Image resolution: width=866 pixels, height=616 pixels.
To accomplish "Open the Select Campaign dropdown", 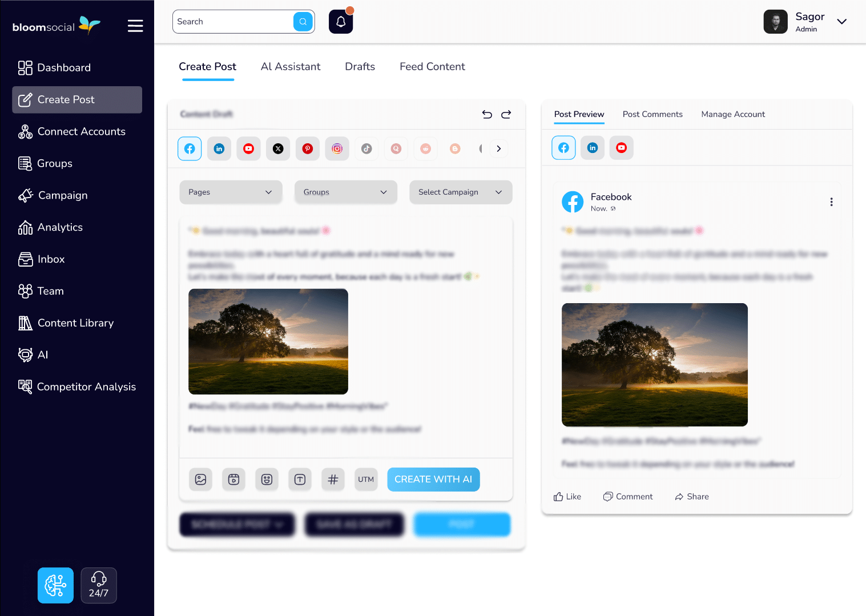I will pos(460,192).
